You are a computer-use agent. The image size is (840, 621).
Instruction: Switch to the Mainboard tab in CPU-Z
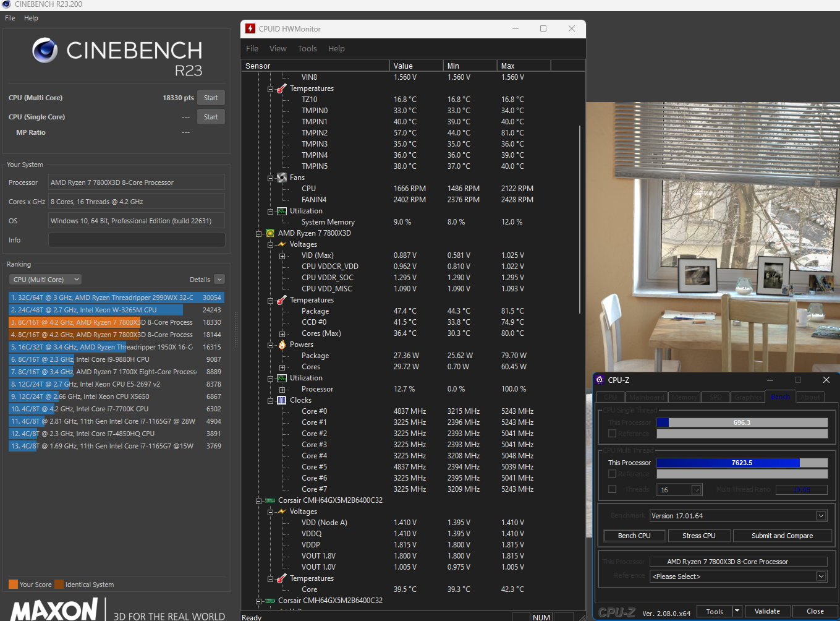coord(647,397)
